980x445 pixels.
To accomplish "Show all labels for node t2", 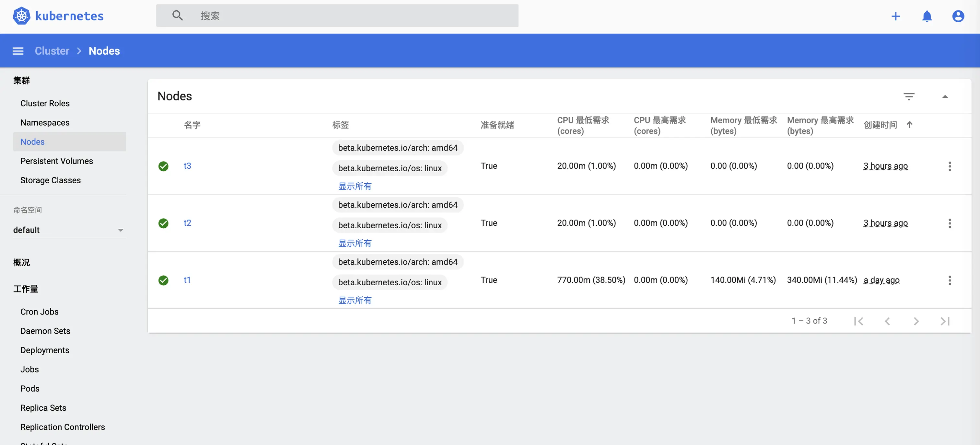I will [x=355, y=244].
